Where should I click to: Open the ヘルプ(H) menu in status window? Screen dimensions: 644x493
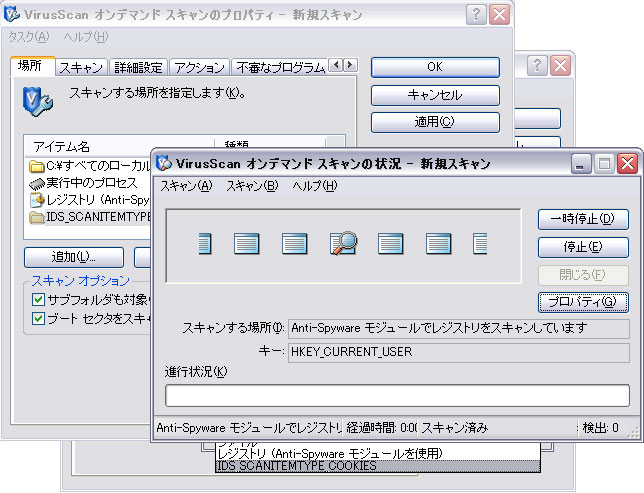[x=315, y=186]
